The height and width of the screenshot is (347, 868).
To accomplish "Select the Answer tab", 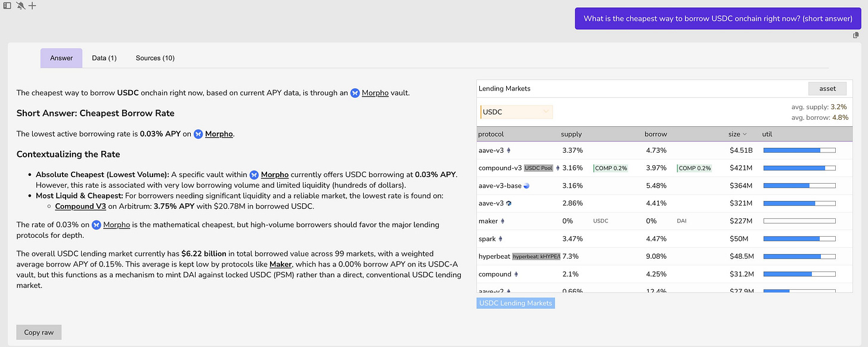I will [61, 58].
